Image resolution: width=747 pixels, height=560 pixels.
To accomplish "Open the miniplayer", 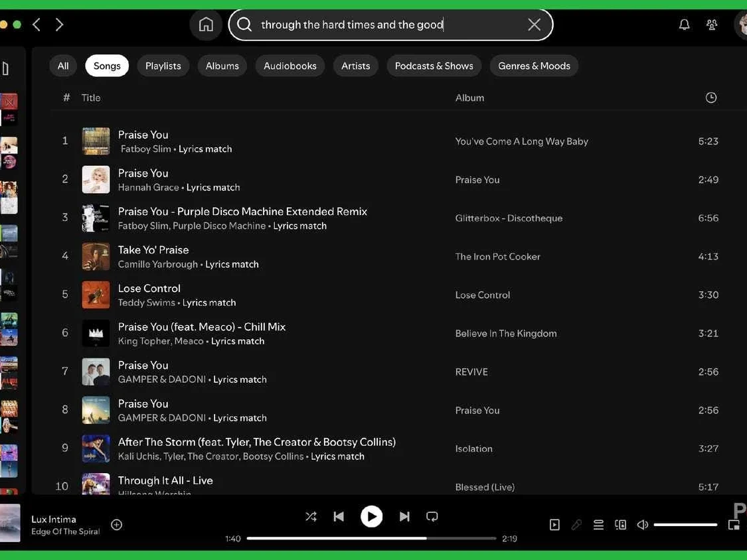I will (x=734, y=524).
